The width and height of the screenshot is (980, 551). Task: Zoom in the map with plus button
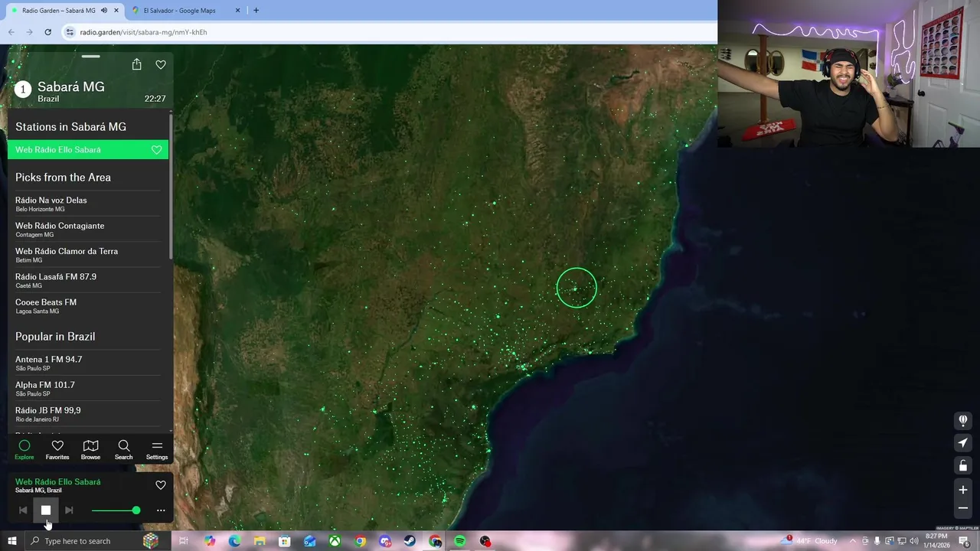(963, 490)
